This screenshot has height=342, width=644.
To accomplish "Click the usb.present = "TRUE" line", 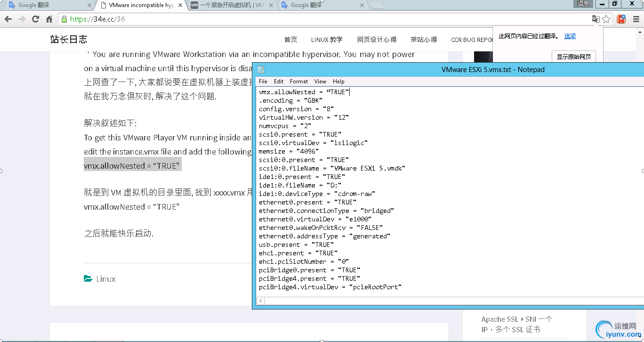I will [x=297, y=244].
